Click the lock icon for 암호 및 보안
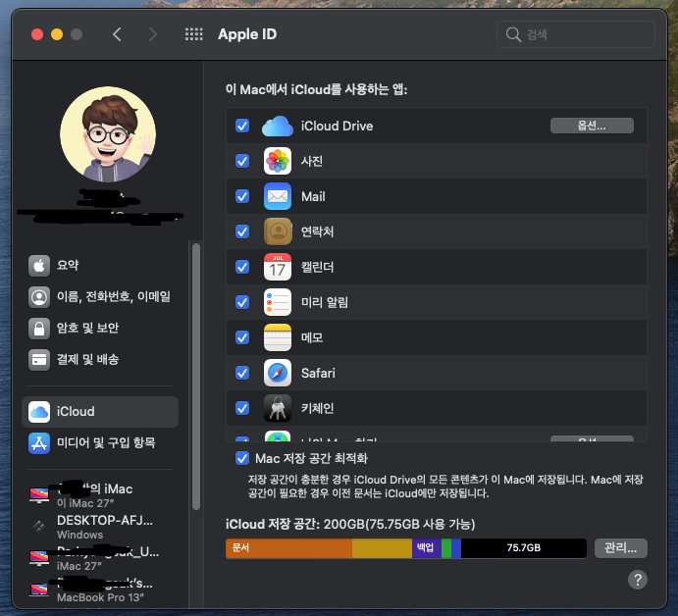 (x=39, y=328)
